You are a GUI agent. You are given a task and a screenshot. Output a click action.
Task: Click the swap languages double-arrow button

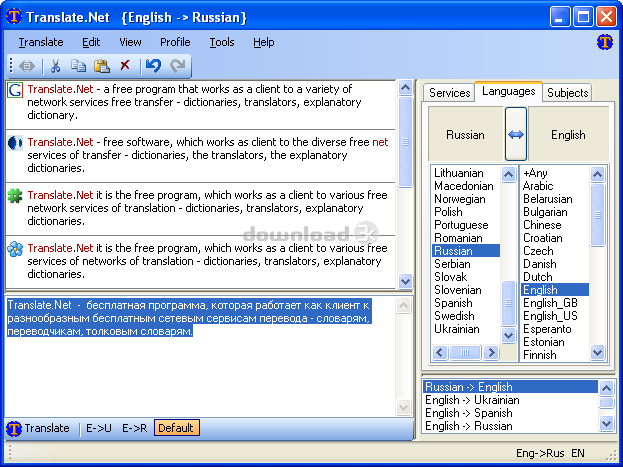click(516, 134)
